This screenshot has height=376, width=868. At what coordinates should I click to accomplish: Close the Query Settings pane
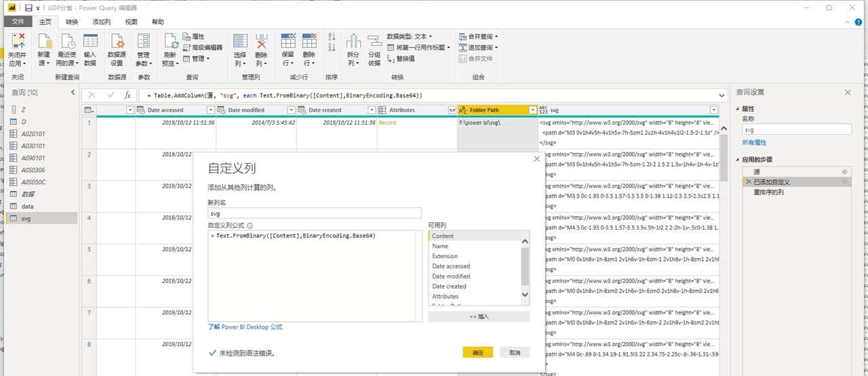tap(848, 92)
